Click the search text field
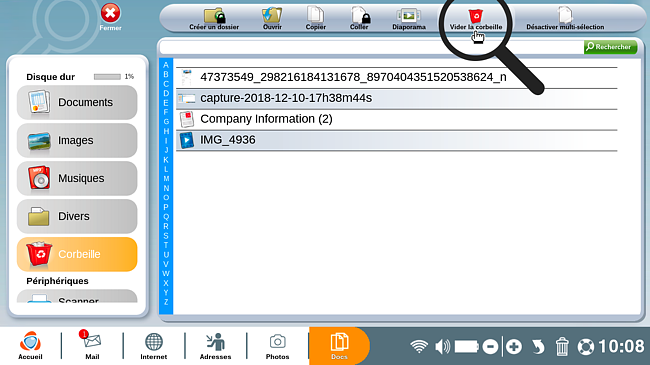Image resolution: width=650 pixels, height=365 pixels. pyautogui.click(x=371, y=47)
